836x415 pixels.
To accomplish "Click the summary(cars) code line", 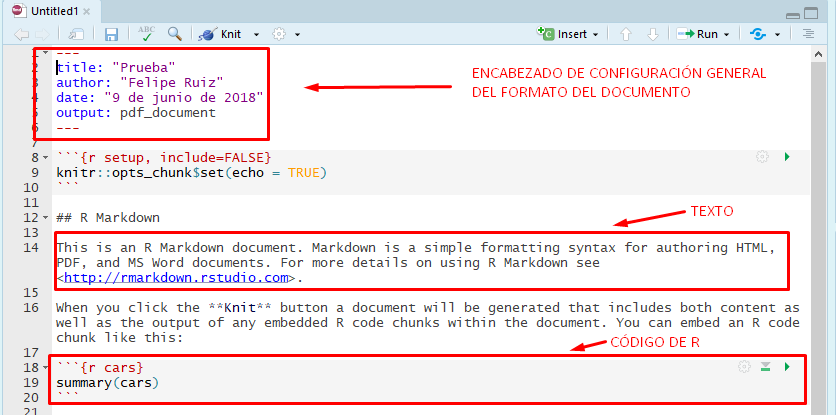I will click(x=108, y=382).
